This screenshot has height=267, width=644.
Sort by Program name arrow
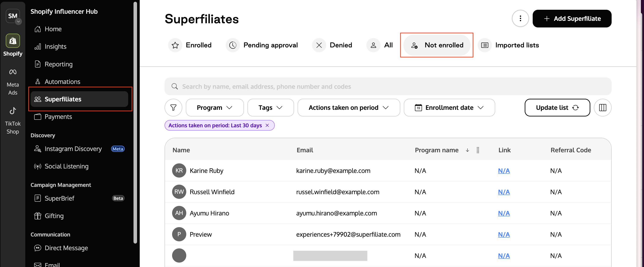467,150
